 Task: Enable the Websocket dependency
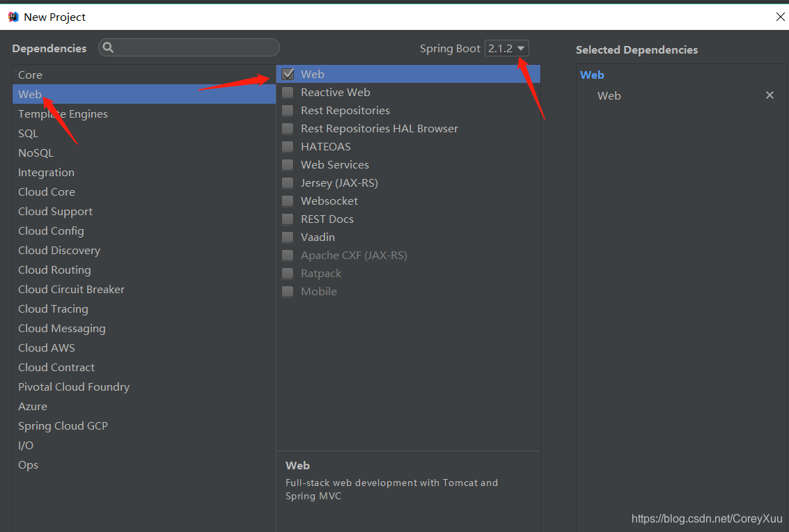(288, 201)
